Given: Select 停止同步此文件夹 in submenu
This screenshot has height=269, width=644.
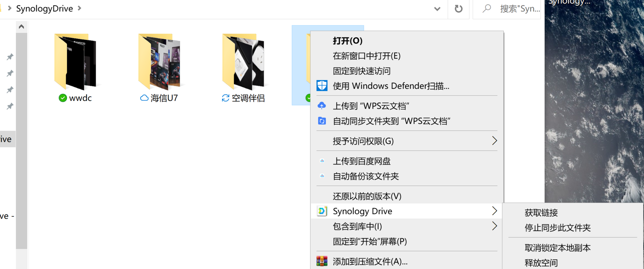Looking at the screenshot, I should [x=573, y=227].
